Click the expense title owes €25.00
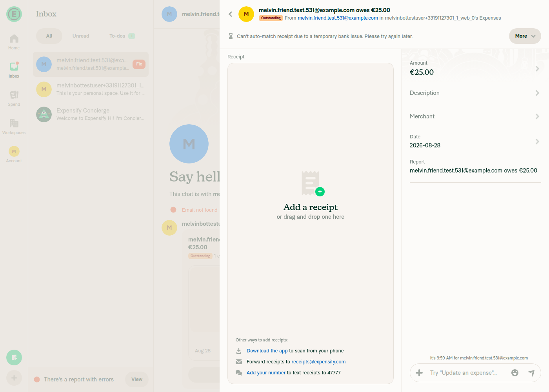 pos(324,10)
